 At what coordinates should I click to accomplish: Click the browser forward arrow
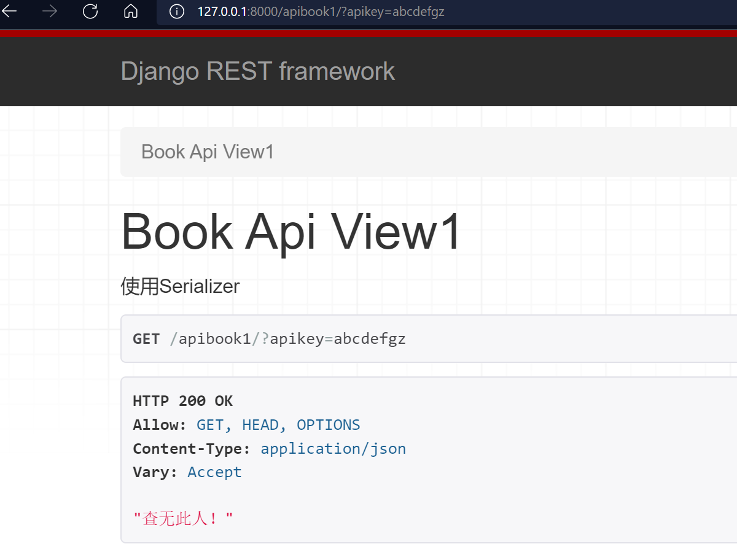(x=49, y=12)
